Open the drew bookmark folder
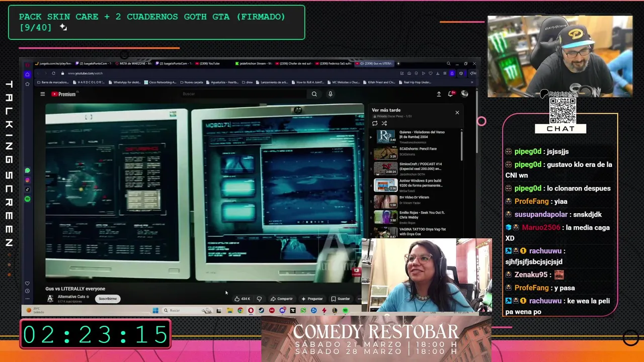 [x=247, y=82]
